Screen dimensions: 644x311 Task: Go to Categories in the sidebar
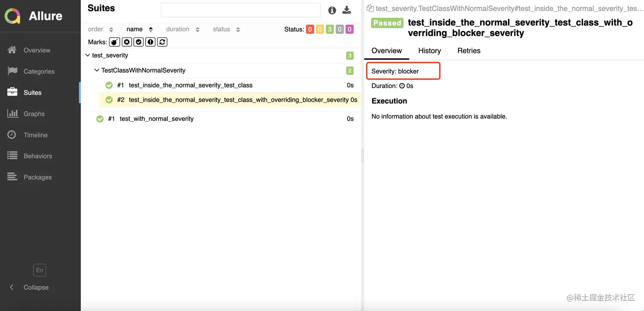coord(39,71)
